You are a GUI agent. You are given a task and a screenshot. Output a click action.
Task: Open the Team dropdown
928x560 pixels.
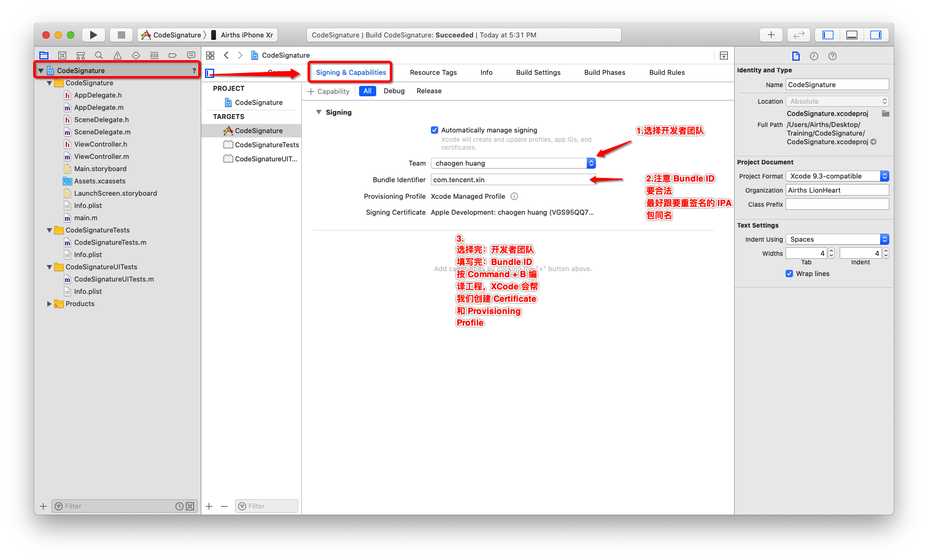click(x=513, y=163)
